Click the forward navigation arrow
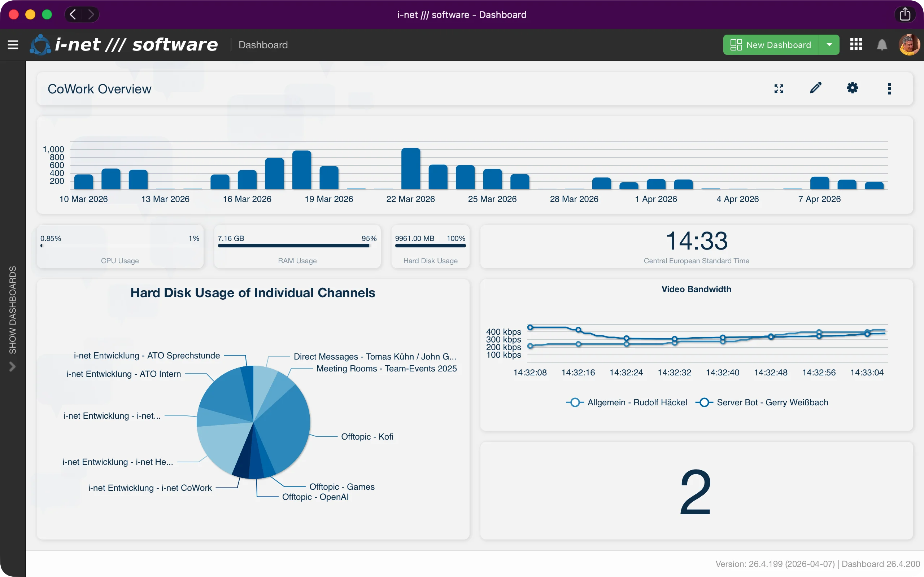This screenshot has width=924, height=577. pyautogui.click(x=91, y=14)
